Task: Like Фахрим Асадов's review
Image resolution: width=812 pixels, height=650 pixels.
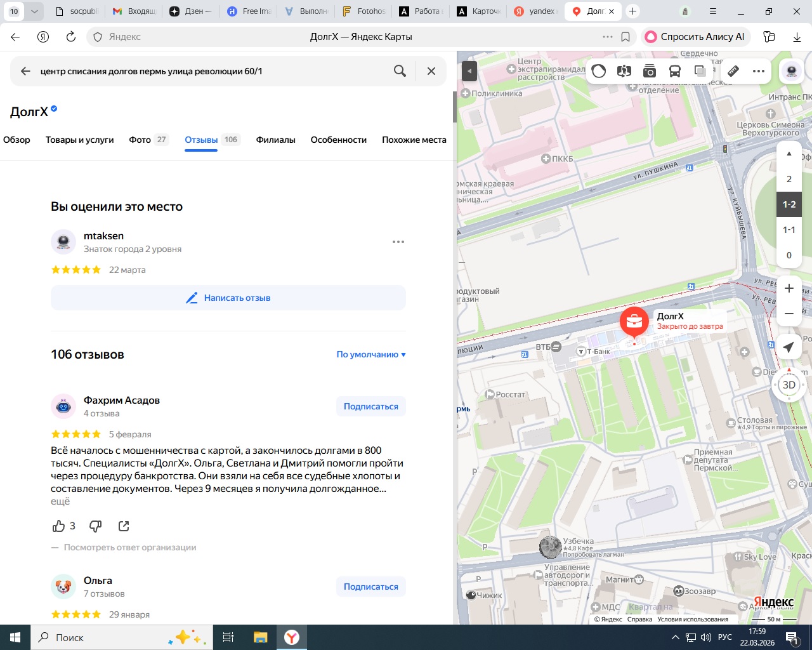Action: click(x=59, y=526)
